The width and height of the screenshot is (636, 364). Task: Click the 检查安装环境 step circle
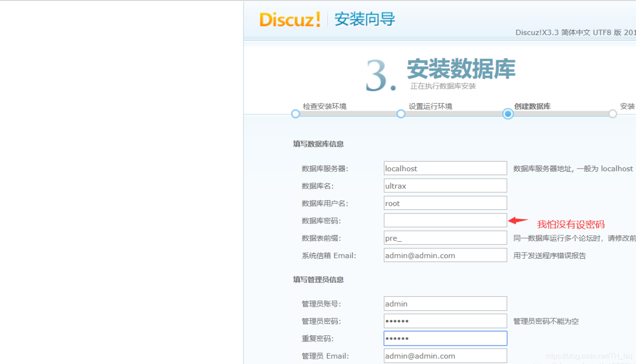point(295,114)
